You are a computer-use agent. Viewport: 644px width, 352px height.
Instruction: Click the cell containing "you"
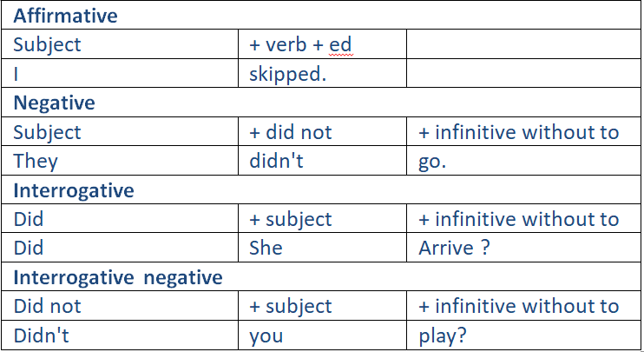point(266,335)
